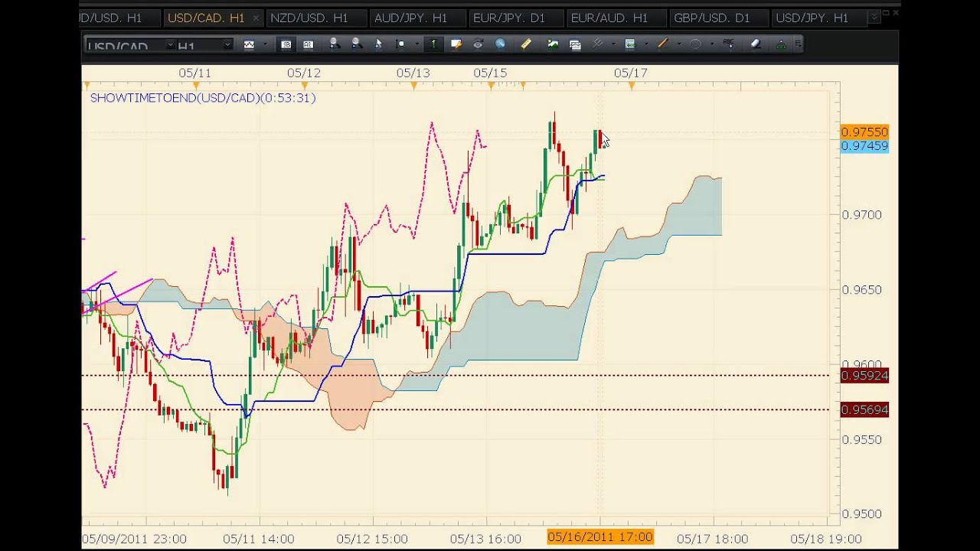Select the orange line drawing tool
The width and height of the screenshot is (980, 551).
(x=663, y=44)
